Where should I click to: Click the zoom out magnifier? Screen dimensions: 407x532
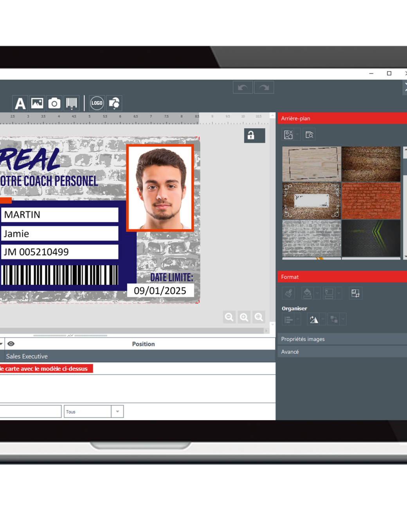(x=229, y=317)
